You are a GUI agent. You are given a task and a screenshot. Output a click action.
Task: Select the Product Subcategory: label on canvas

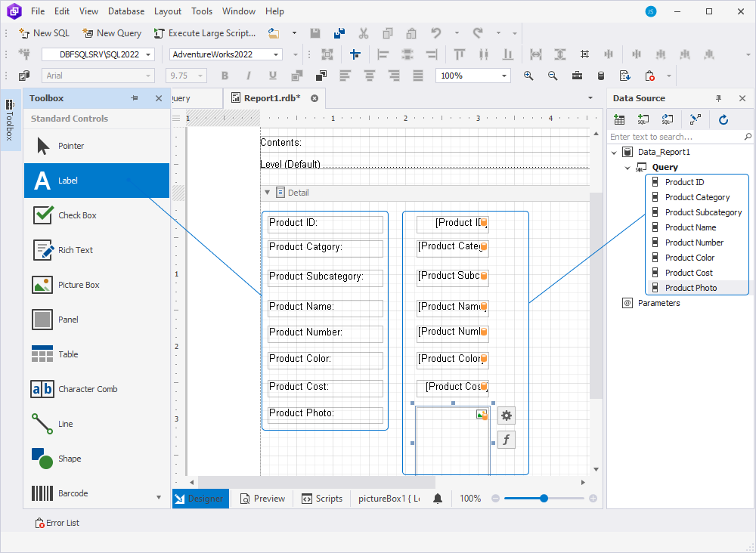click(325, 278)
